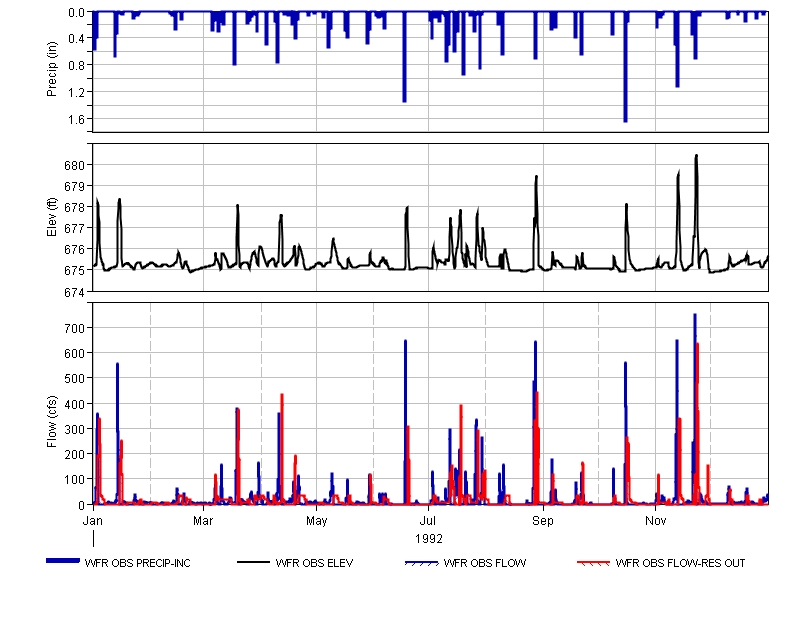Click the Precip (in) axis title
Viewport: 800px width, 627px height.
pyautogui.click(x=52, y=69)
